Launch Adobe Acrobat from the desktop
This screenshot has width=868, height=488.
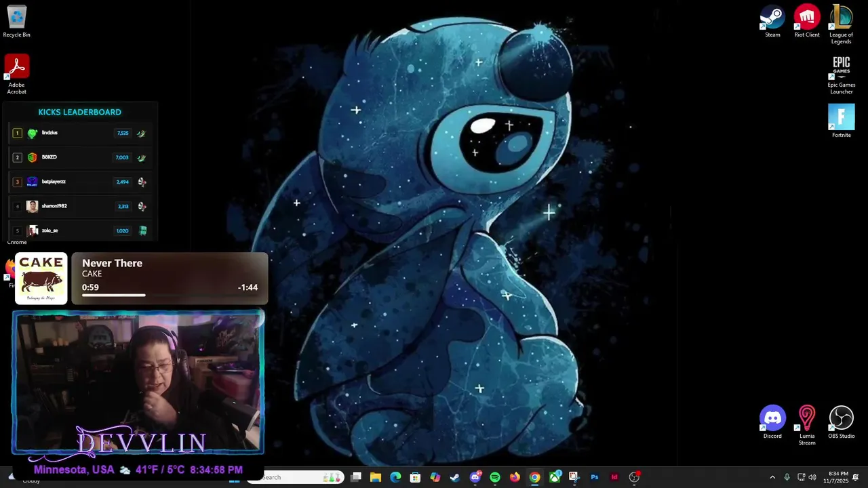(16, 75)
